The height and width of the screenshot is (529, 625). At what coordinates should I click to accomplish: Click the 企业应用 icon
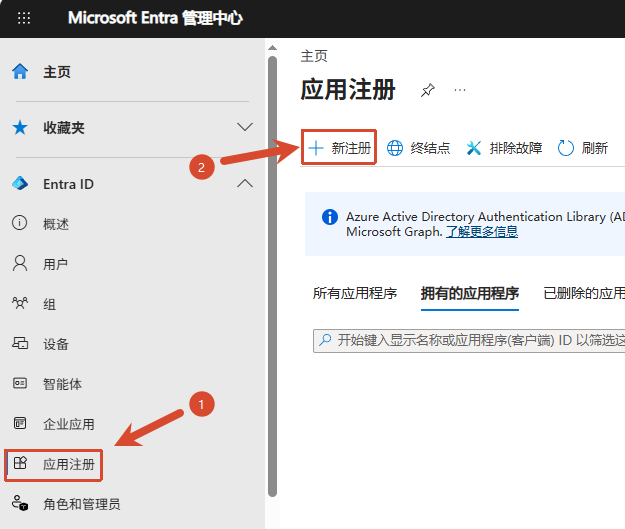point(20,423)
